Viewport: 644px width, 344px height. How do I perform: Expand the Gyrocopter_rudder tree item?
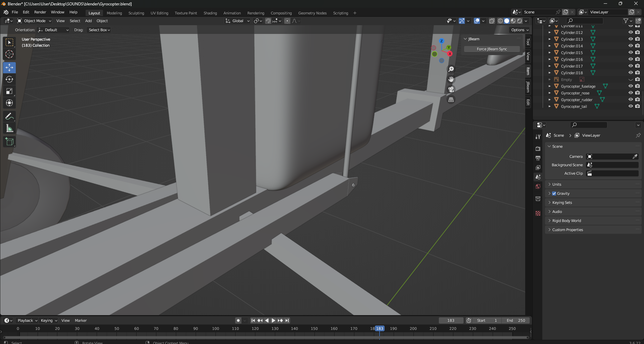click(549, 100)
